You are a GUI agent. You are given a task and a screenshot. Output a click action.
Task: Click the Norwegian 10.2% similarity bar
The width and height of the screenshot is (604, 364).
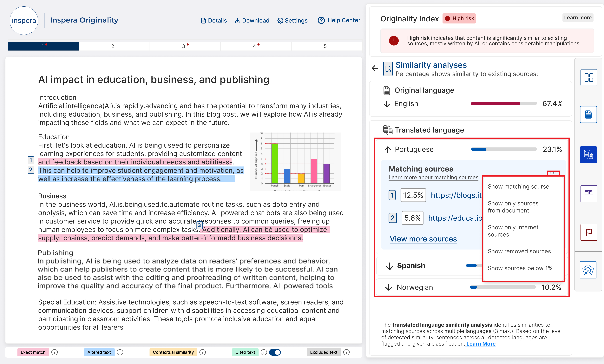click(x=503, y=287)
